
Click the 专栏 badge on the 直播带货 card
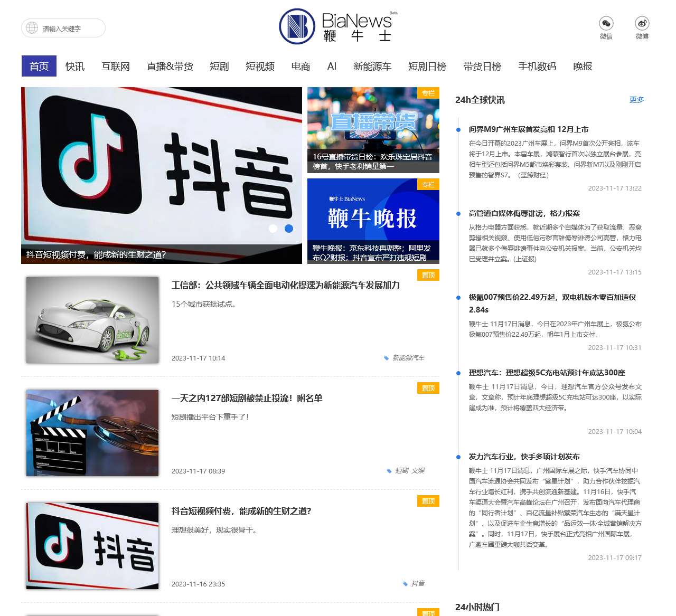coord(428,93)
